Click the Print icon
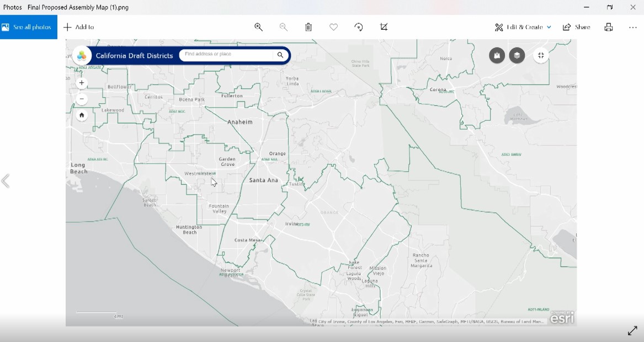The image size is (644, 342). pyautogui.click(x=609, y=27)
